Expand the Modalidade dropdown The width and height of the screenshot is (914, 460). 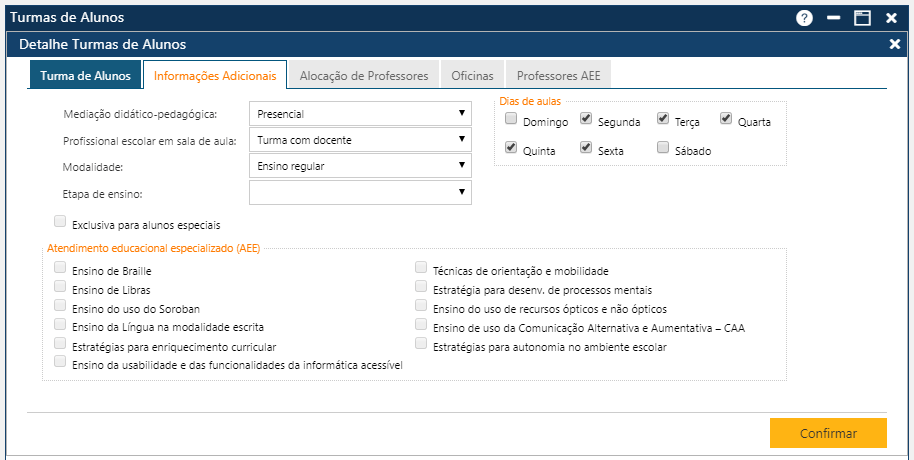360,166
